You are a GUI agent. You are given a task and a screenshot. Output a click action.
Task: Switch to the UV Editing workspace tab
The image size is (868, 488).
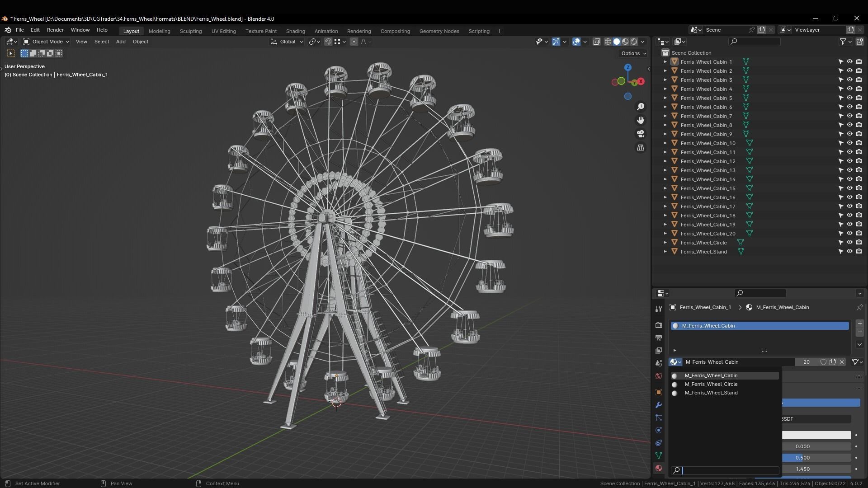(x=224, y=31)
